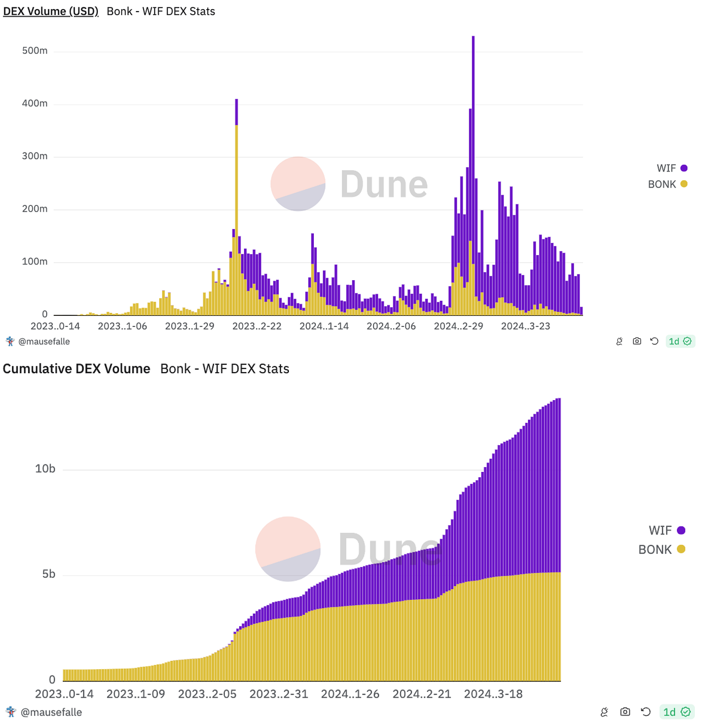Click the 10b y-axis label on the cumulative chart

click(x=45, y=469)
